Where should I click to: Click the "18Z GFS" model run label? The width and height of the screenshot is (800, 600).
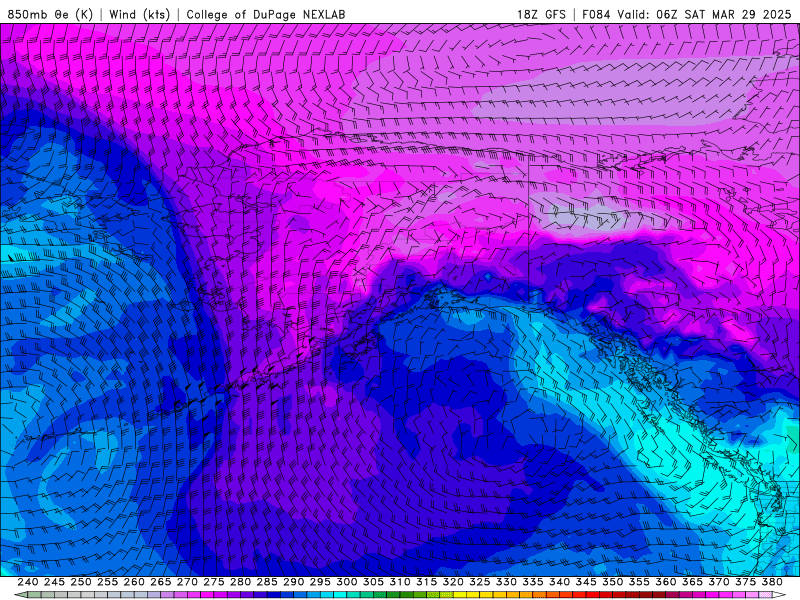pos(541,14)
